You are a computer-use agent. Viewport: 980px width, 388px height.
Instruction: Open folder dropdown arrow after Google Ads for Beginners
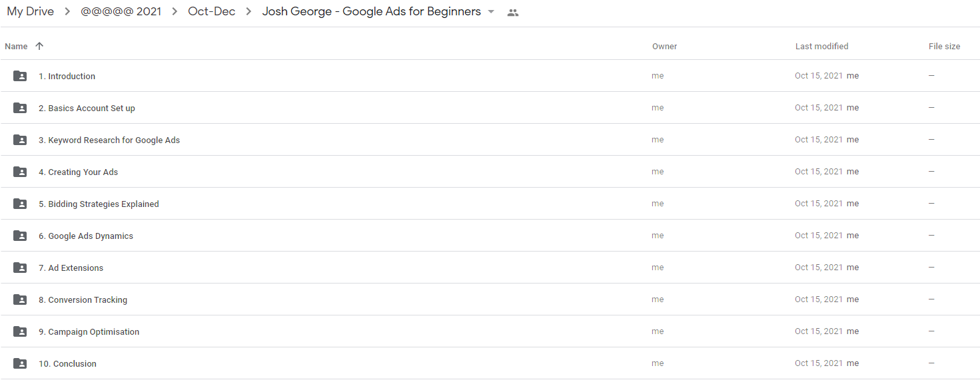491,12
